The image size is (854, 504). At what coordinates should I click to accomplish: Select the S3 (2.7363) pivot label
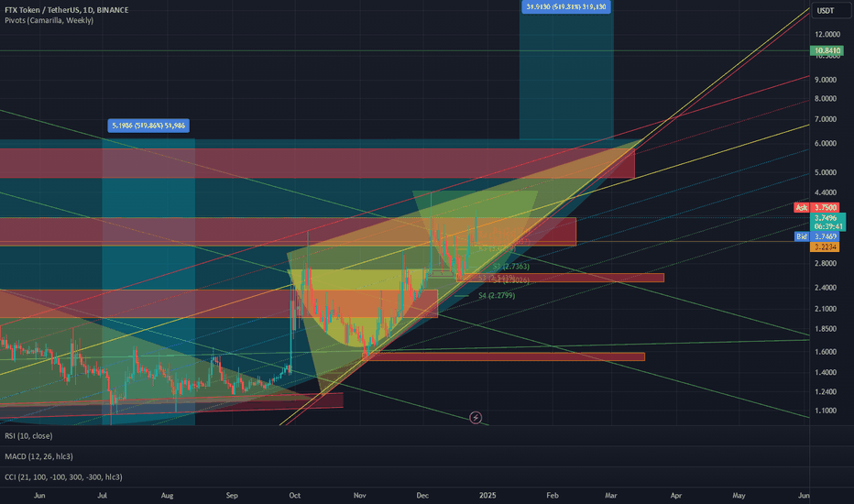point(511,267)
